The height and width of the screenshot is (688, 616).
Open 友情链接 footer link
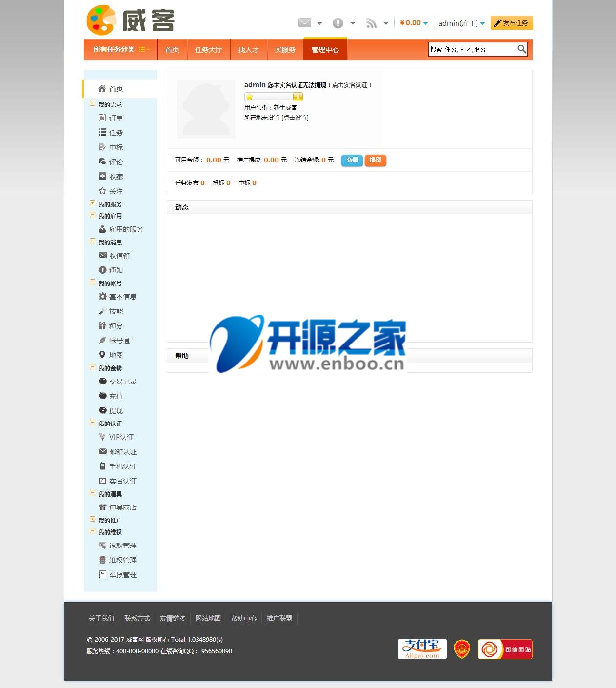tap(173, 618)
